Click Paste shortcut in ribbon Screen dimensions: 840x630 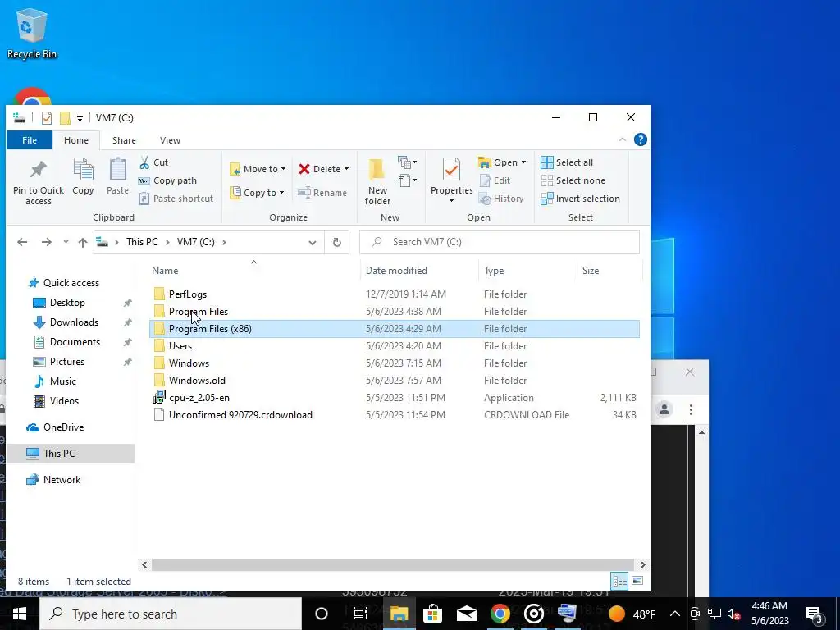pyautogui.click(x=176, y=199)
